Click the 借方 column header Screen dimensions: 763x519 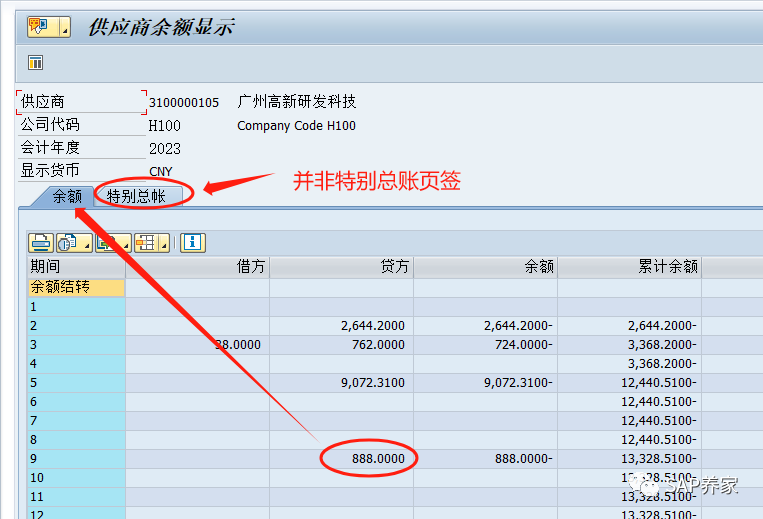click(x=198, y=267)
